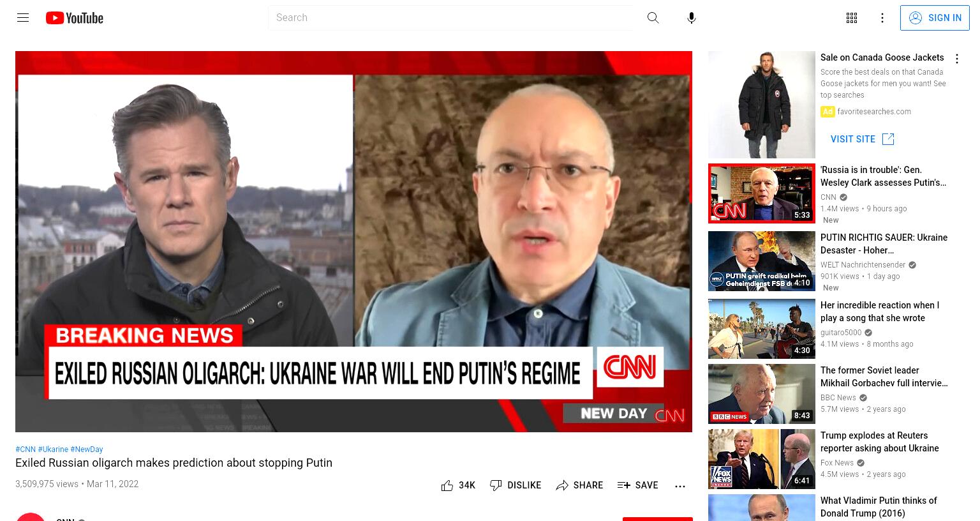Viewport: 980px width, 521px height.
Task: Open options menu on Canada Goose ad
Action: (956, 59)
